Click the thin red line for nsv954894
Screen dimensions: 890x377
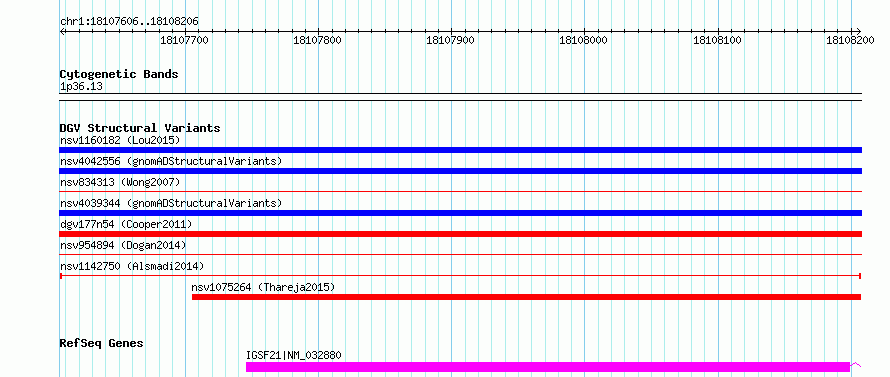coord(460,254)
